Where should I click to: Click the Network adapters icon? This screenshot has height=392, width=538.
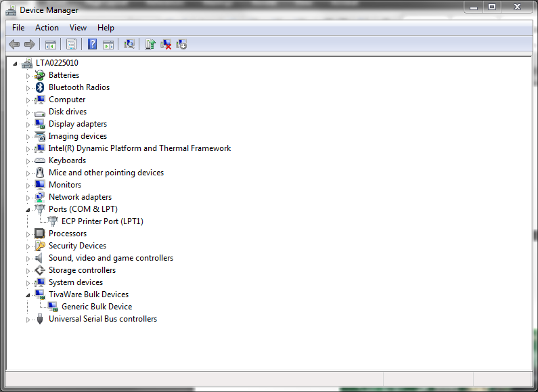[x=40, y=197]
